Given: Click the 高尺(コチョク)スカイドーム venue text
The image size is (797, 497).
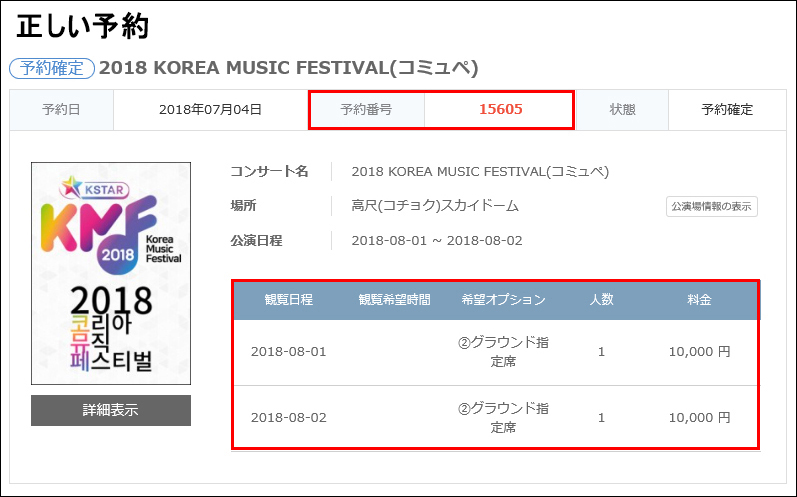Looking at the screenshot, I should [x=435, y=206].
